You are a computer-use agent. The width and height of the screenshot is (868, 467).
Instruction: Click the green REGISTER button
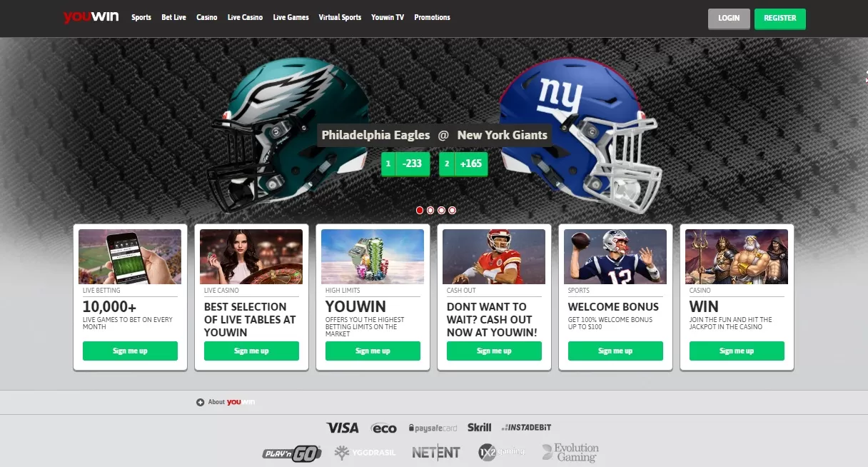coord(780,19)
